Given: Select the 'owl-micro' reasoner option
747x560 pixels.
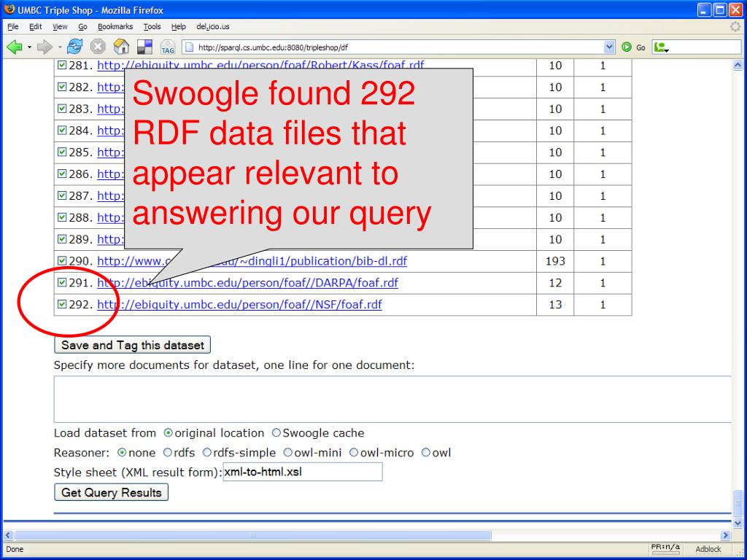Looking at the screenshot, I should 354,452.
